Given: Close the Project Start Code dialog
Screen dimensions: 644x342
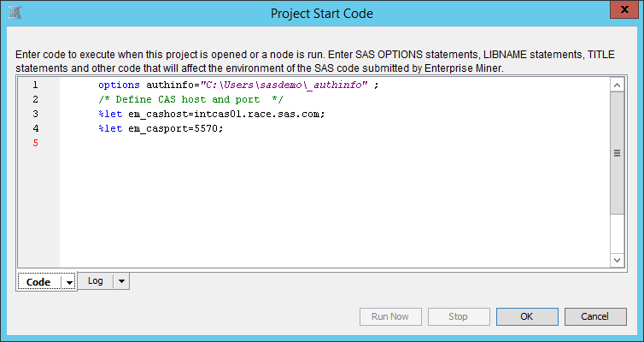Looking at the screenshot, I should pyautogui.click(x=623, y=11).
